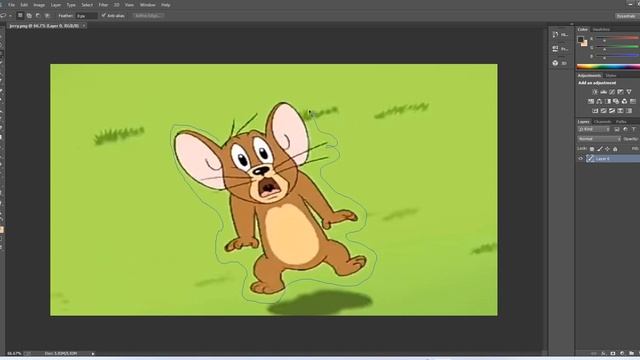Add an Invert adjustment
640x360 pixels.
tap(595, 111)
